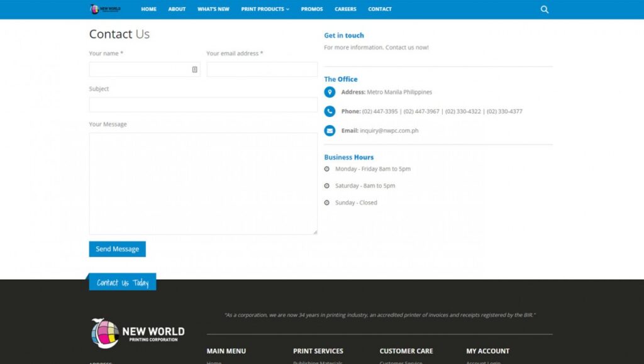The width and height of the screenshot is (644, 364).
Task: Click the clock icon beside Monday - Friday
Action: click(x=327, y=169)
